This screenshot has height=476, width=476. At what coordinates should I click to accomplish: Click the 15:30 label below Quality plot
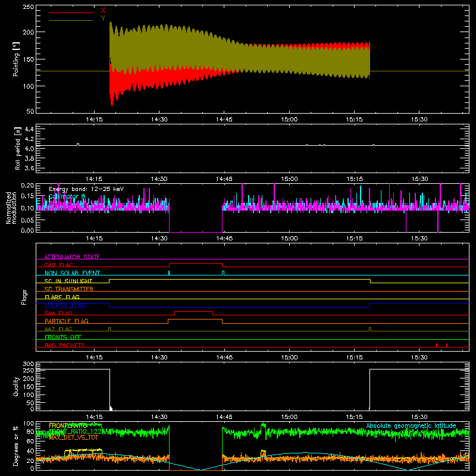coord(419,417)
